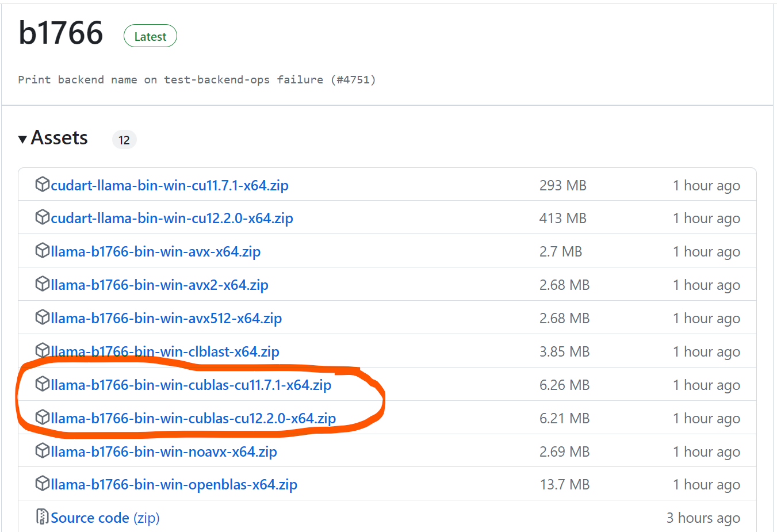Click the Assets heading label
The height and width of the screenshot is (532, 777).
click(x=59, y=138)
